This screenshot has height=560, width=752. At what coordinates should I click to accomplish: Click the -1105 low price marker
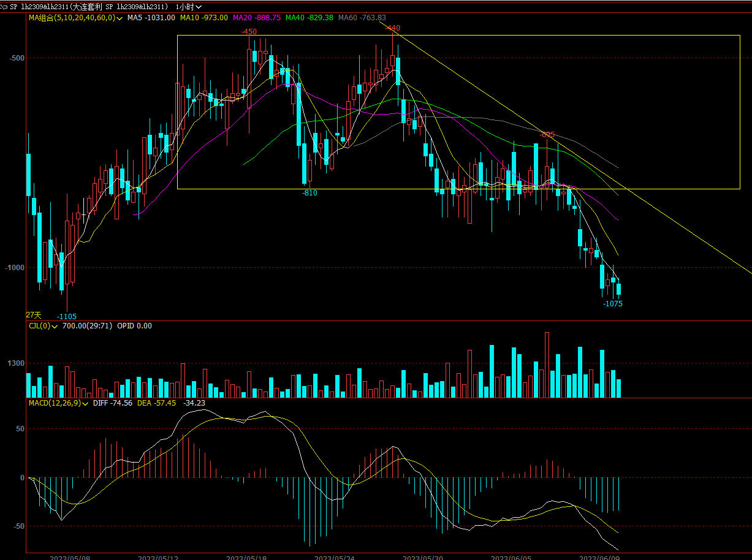67,316
